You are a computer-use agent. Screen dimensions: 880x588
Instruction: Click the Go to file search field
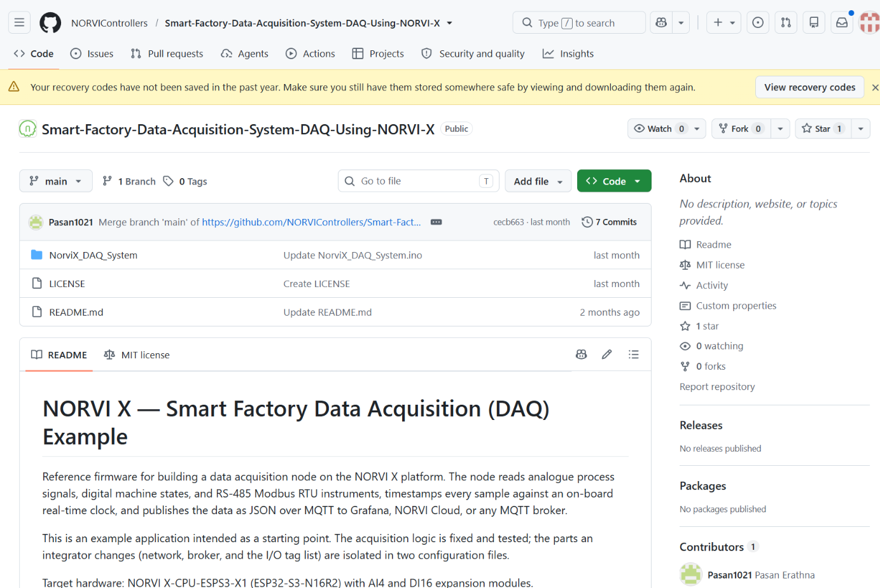[419, 181]
